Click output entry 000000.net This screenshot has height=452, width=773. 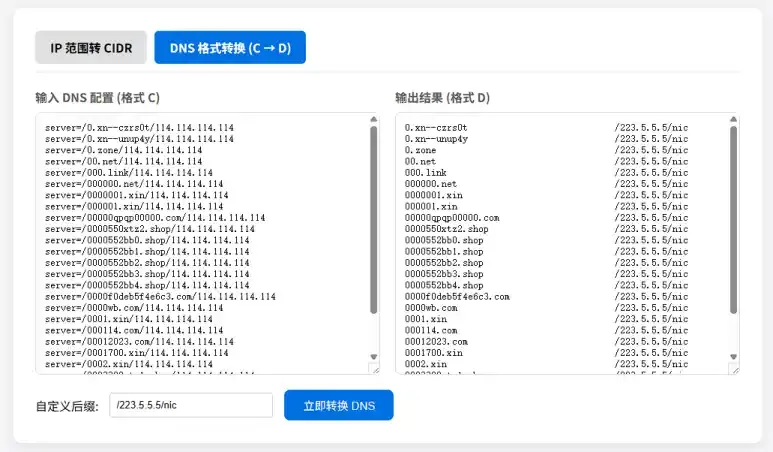(x=431, y=184)
